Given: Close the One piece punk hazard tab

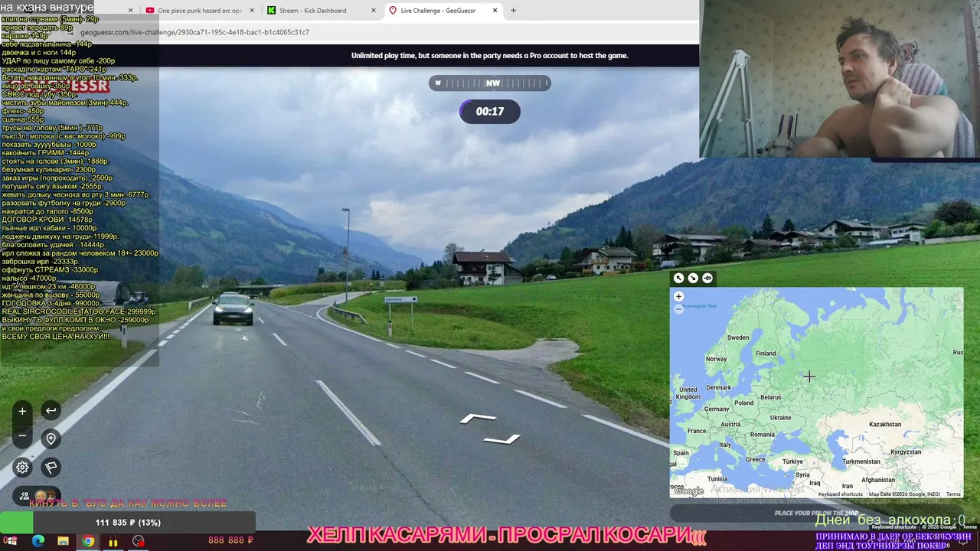Looking at the screenshot, I should click(253, 11).
